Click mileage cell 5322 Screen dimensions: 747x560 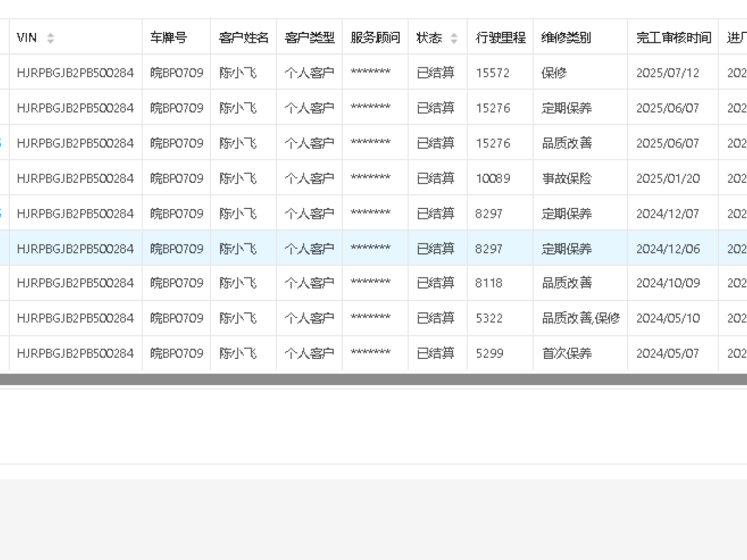coord(489,319)
